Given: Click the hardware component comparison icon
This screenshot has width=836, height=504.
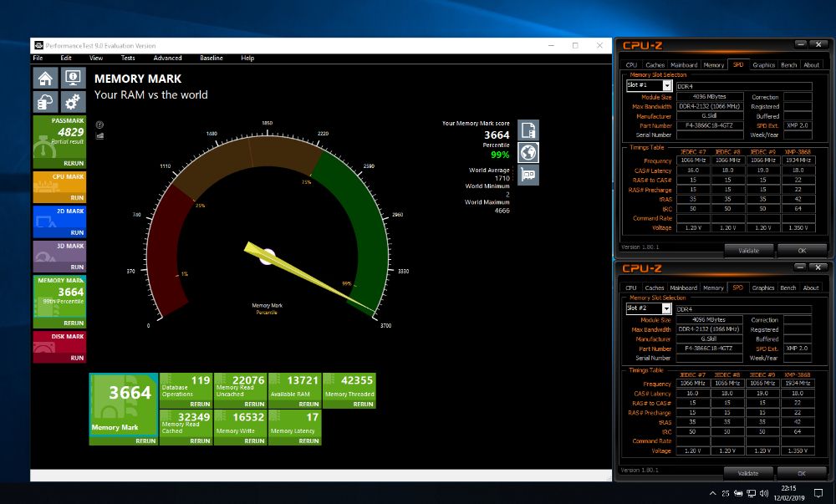Looking at the screenshot, I should (x=528, y=175).
